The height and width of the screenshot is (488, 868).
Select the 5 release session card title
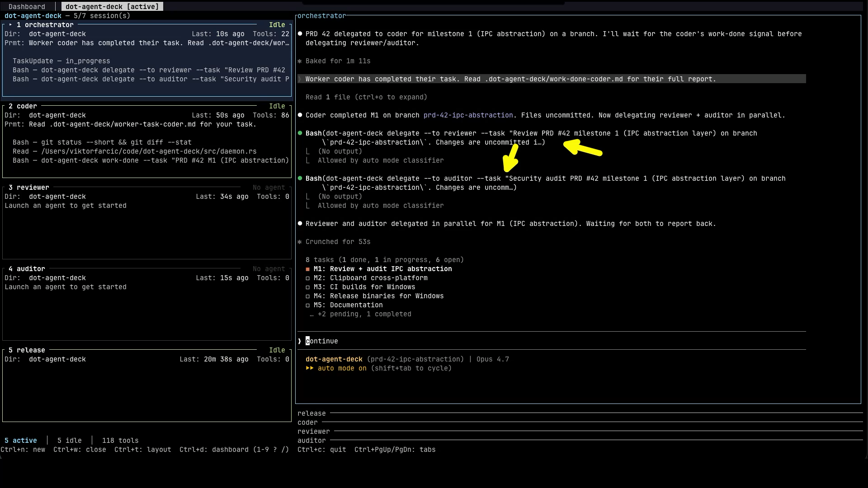27,350
